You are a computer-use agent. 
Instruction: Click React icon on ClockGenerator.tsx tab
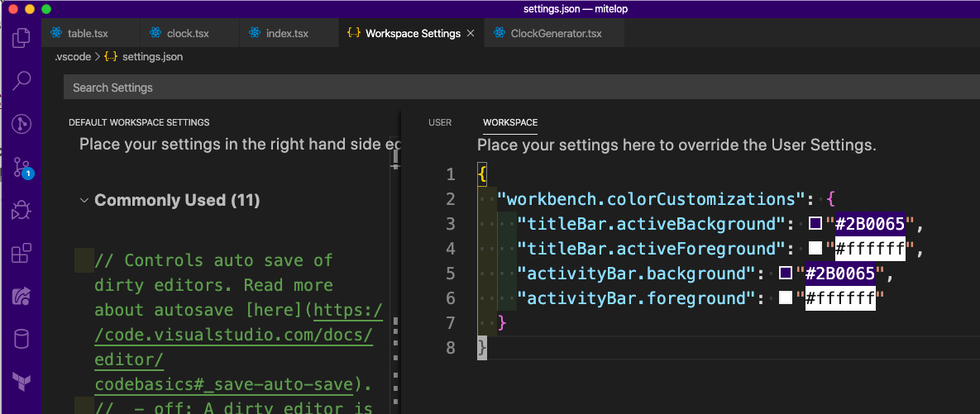click(x=499, y=33)
